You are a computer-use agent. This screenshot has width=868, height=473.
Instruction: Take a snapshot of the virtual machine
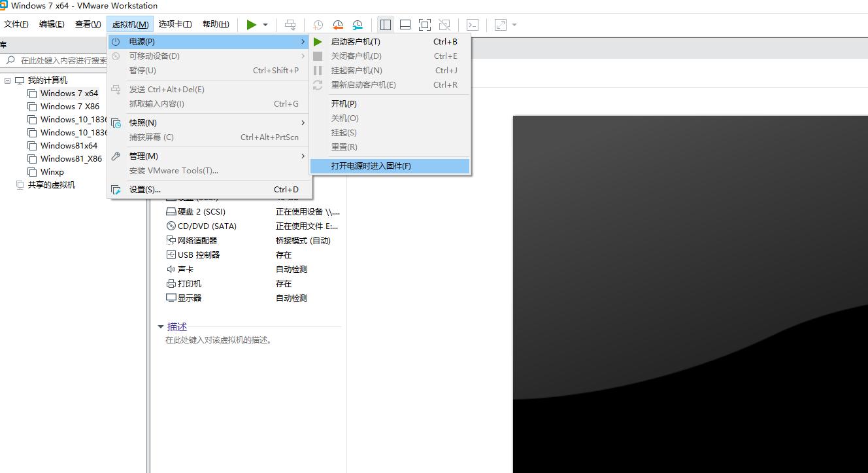(x=318, y=24)
